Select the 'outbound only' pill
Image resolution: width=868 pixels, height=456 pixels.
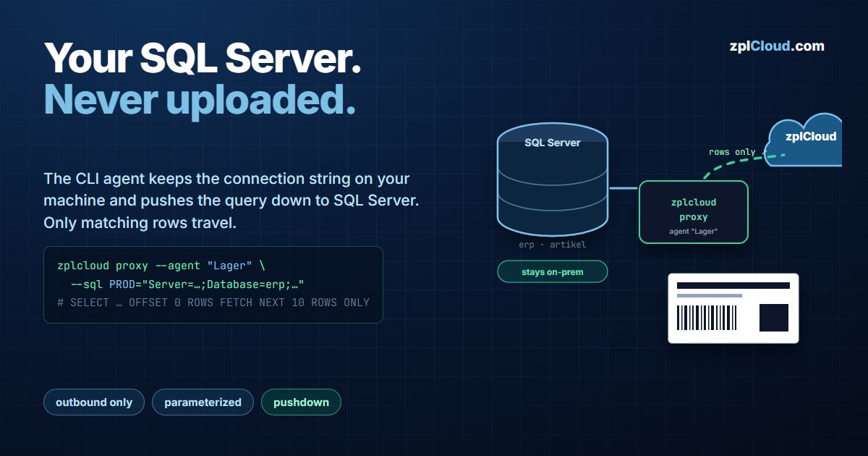coord(94,402)
